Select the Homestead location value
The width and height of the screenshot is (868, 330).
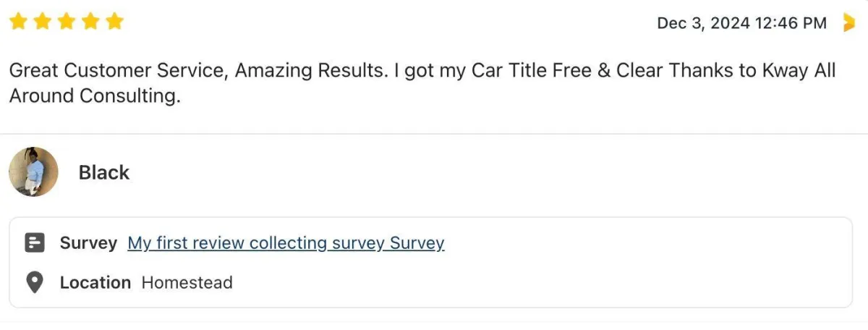click(x=187, y=282)
